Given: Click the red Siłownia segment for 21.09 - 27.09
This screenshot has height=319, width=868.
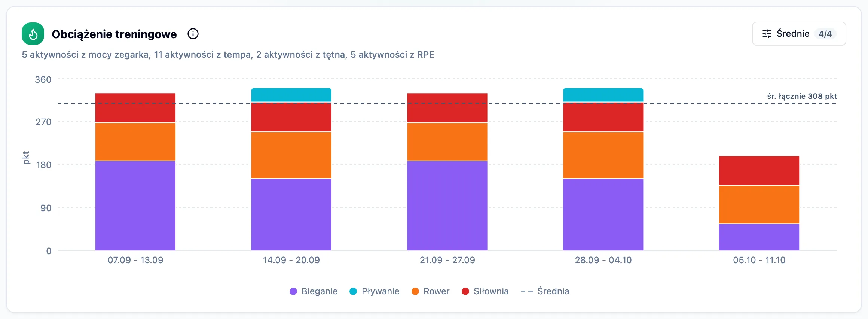Looking at the screenshot, I should [447, 108].
